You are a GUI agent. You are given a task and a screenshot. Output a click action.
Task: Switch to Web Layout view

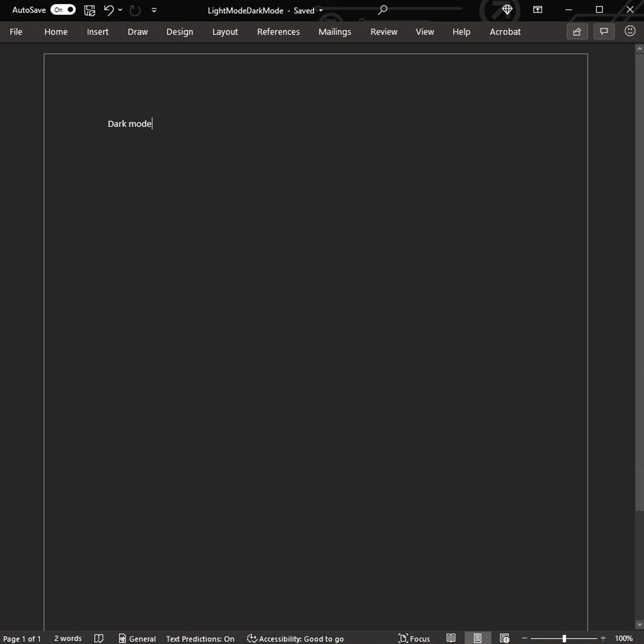pyautogui.click(x=504, y=638)
